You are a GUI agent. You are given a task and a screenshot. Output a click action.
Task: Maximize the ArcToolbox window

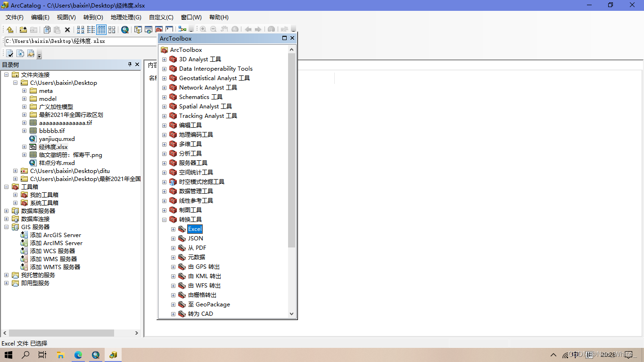(284, 38)
